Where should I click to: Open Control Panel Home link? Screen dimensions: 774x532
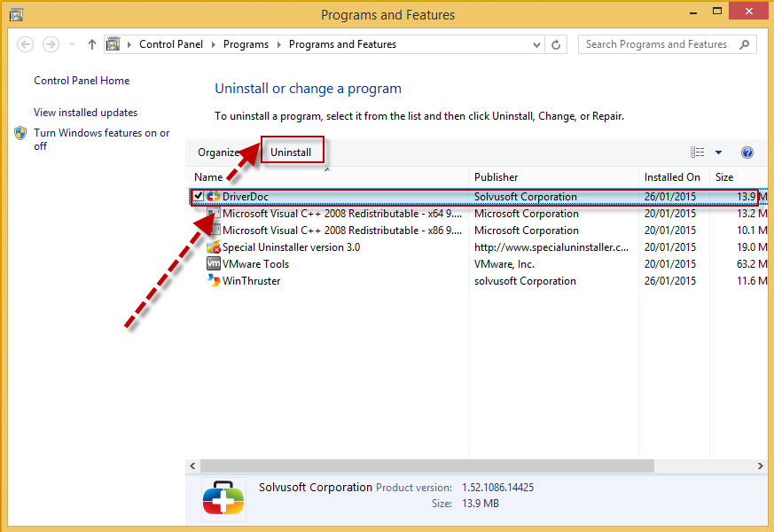(x=82, y=81)
